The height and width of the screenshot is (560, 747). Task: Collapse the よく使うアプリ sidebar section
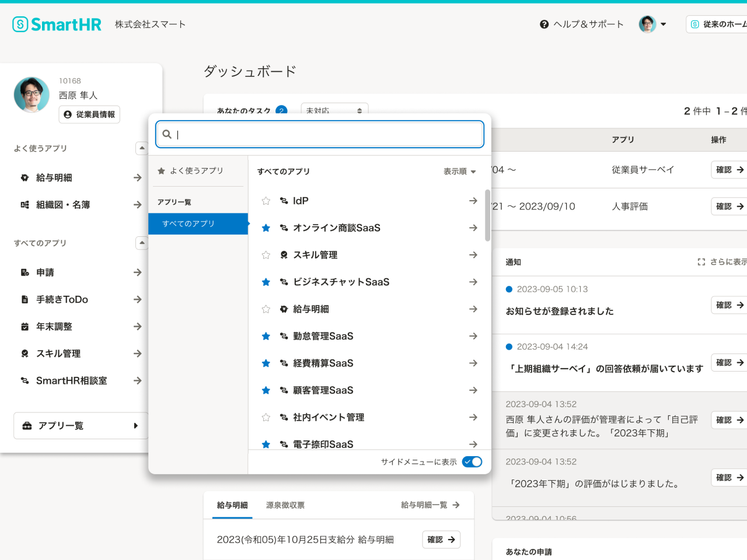pos(142,148)
